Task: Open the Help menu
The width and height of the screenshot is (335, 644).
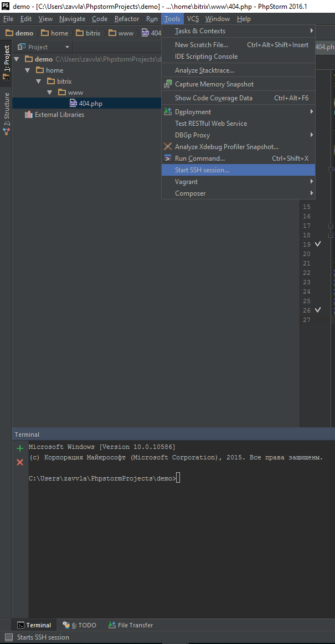Action: (244, 19)
